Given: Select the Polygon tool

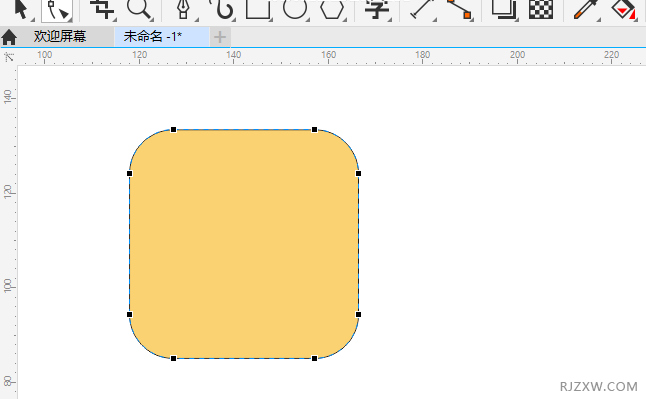Looking at the screenshot, I should click(x=332, y=9).
